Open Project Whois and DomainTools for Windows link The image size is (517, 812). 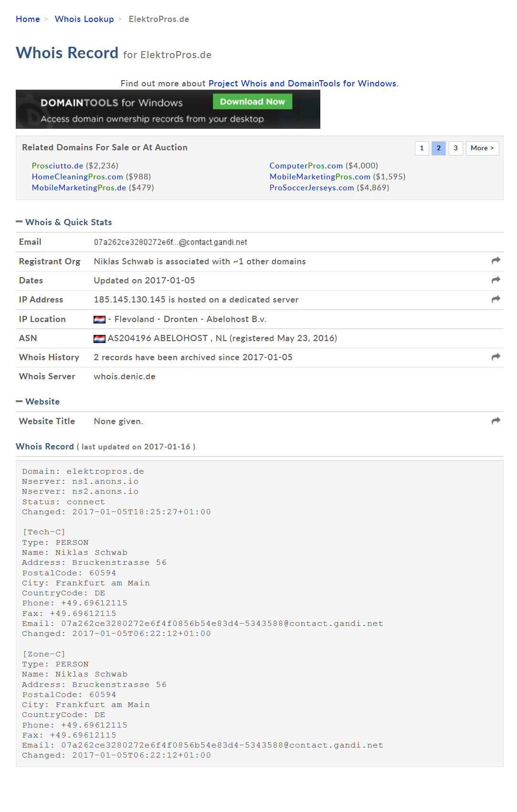302,83
